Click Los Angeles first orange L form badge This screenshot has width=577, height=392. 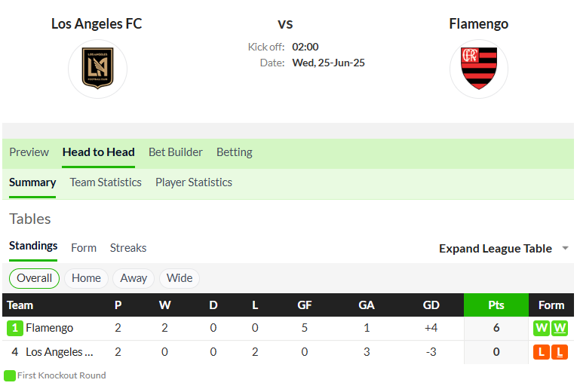542,352
